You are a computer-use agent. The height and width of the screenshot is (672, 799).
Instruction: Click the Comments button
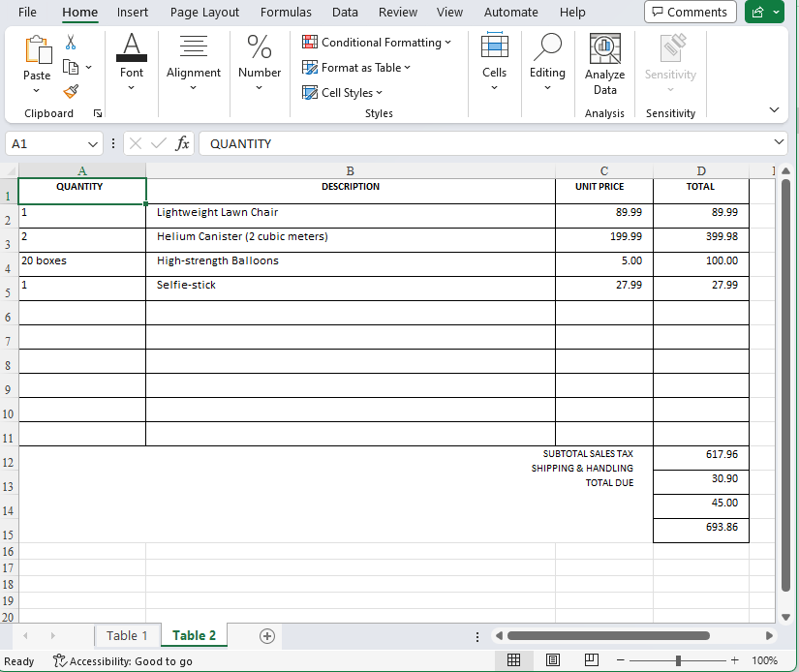(690, 12)
